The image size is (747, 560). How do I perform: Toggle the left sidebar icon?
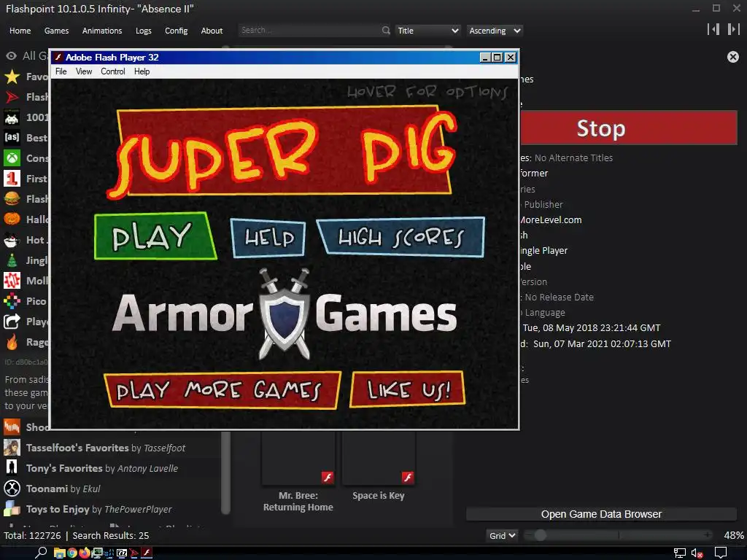pyautogui.click(x=713, y=29)
